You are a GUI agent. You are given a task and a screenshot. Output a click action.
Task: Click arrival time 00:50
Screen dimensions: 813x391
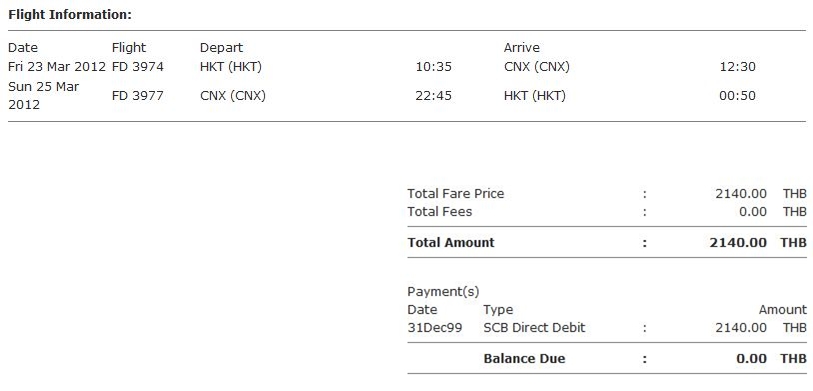(737, 96)
